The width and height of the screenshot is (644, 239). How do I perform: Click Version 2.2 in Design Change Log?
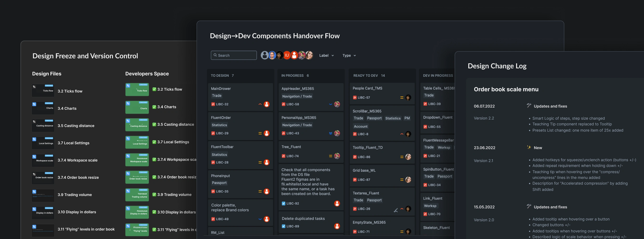coord(484,118)
